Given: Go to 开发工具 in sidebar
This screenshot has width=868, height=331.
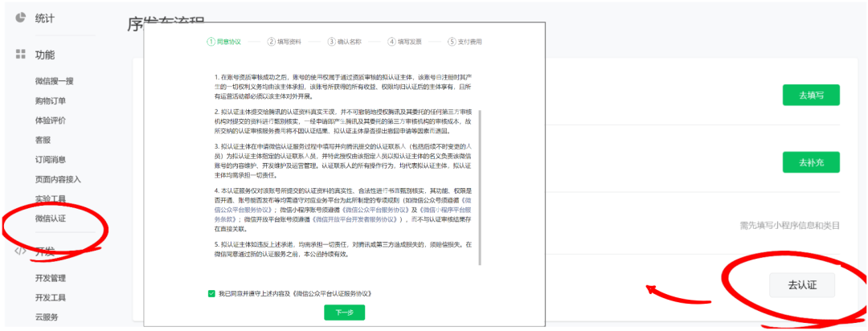Looking at the screenshot, I should [51, 297].
